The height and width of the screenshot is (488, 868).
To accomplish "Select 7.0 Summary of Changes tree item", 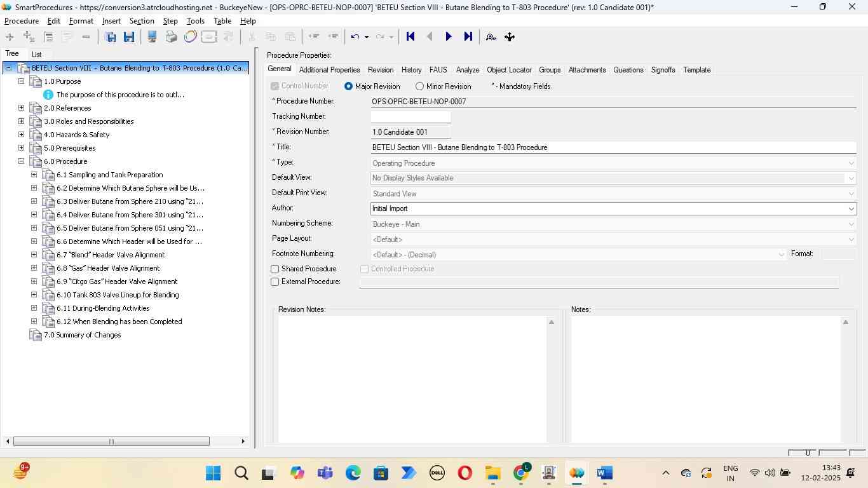I will click(x=82, y=335).
